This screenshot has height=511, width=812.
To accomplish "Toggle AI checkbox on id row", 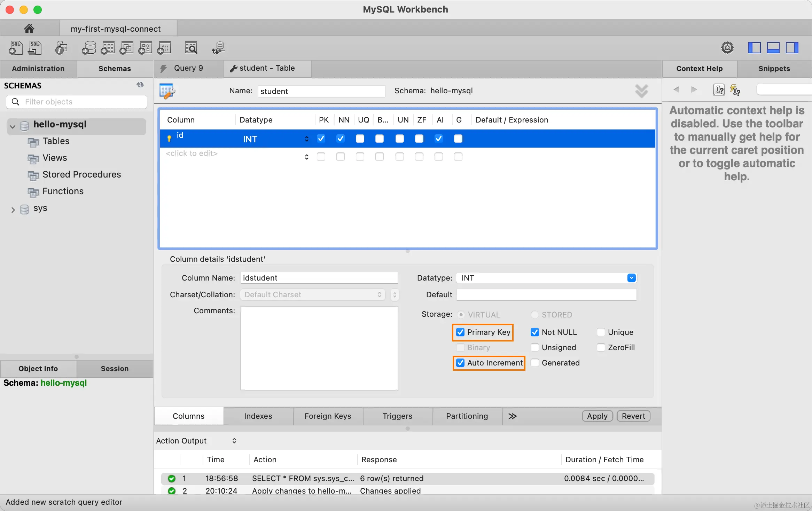I will coord(439,139).
